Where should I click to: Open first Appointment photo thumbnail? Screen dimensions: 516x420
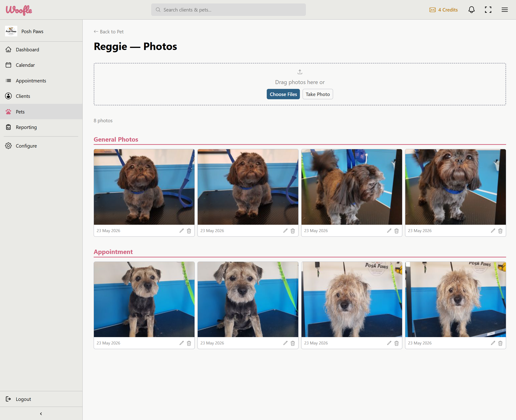click(x=144, y=299)
